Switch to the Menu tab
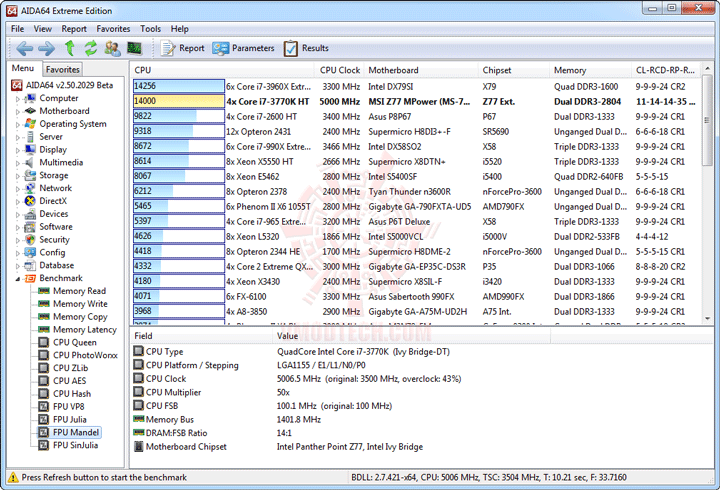This screenshot has width=720, height=490. click(23, 68)
